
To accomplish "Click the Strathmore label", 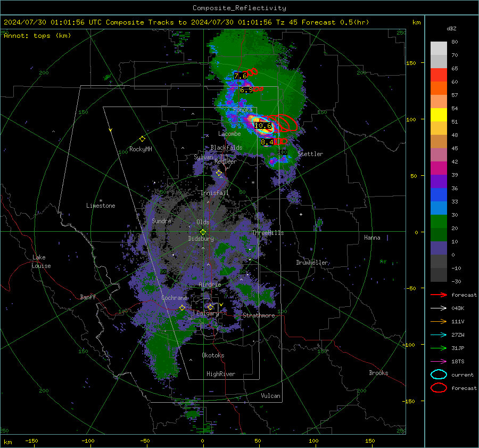I will pos(259,315).
